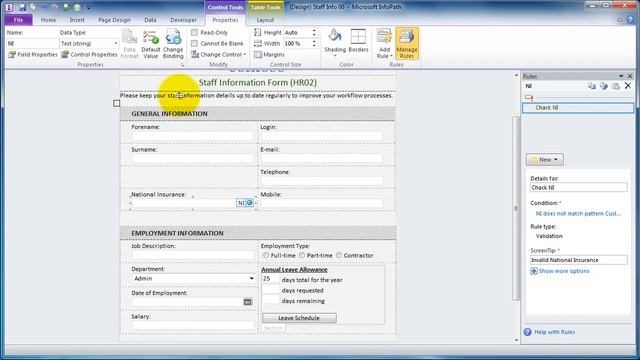Open the Customize Quick Access Toolbar arrow
Image resolution: width=640 pixels, height=360 pixels.
(88, 7)
